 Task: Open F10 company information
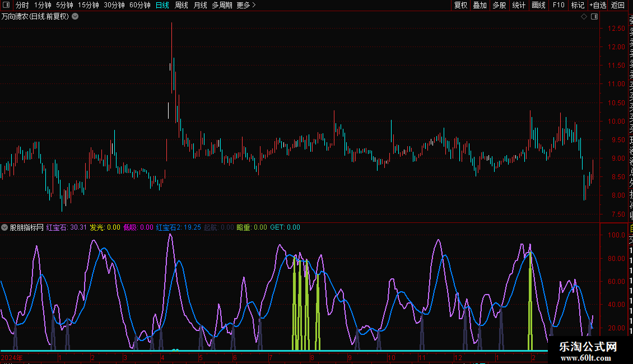click(x=558, y=5)
